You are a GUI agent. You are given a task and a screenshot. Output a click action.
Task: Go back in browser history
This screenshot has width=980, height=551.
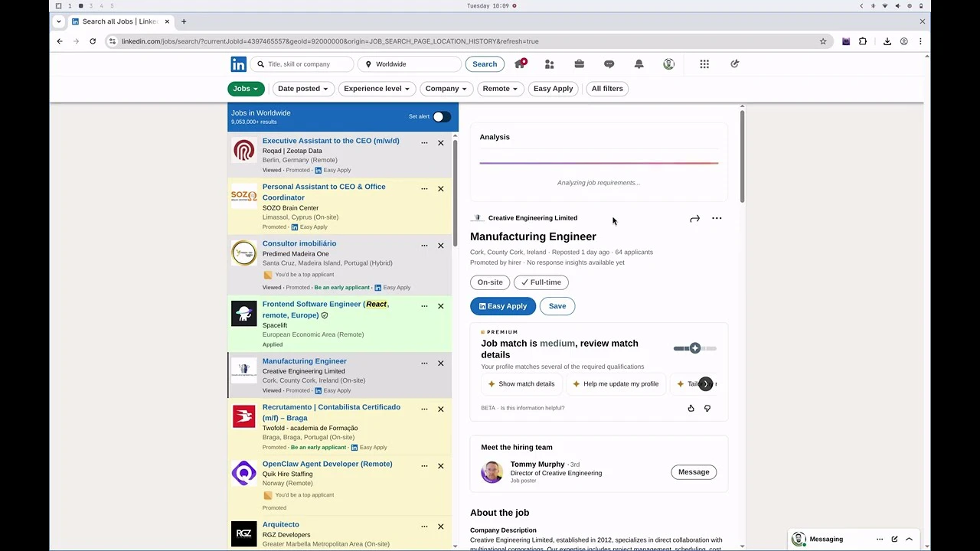point(60,41)
